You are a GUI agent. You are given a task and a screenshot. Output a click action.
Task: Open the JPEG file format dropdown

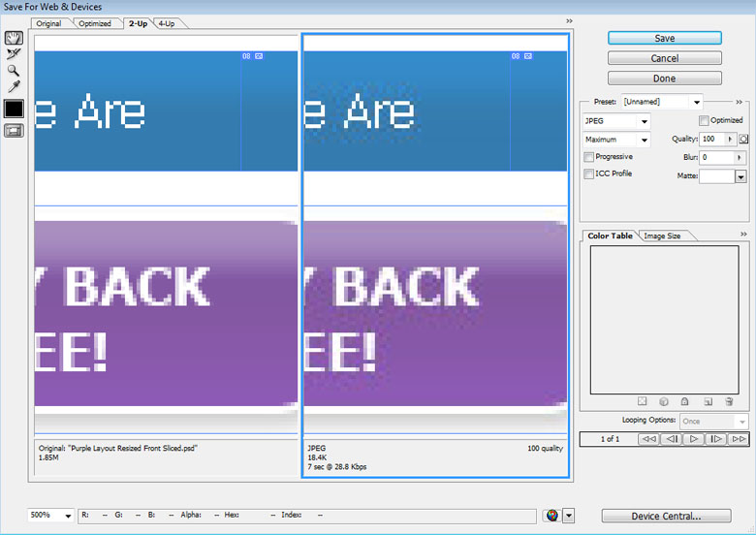point(616,121)
